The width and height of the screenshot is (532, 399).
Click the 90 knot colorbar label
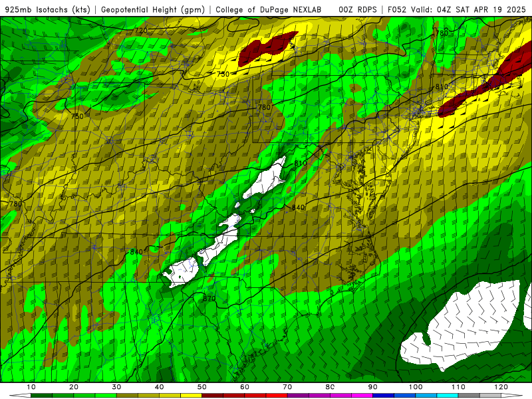pyautogui.click(x=373, y=387)
